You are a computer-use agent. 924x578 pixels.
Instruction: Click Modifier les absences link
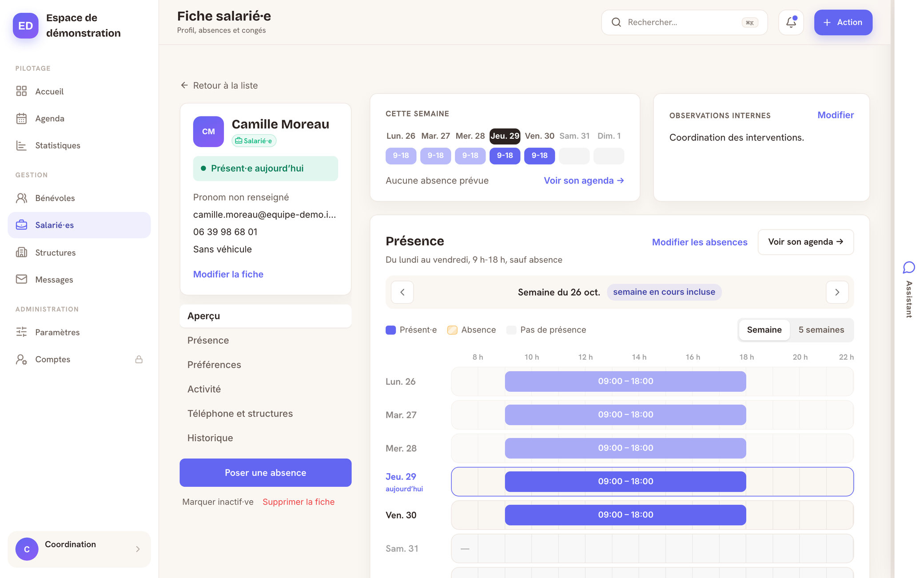[700, 242]
